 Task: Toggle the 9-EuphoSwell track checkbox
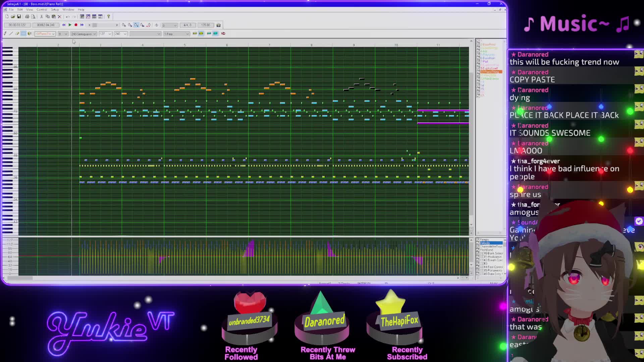click(478, 68)
